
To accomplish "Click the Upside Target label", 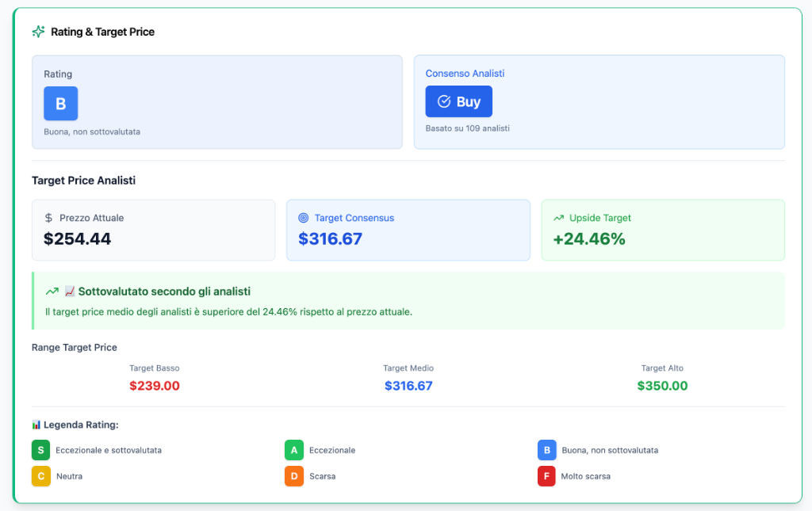I will pyautogui.click(x=600, y=218).
